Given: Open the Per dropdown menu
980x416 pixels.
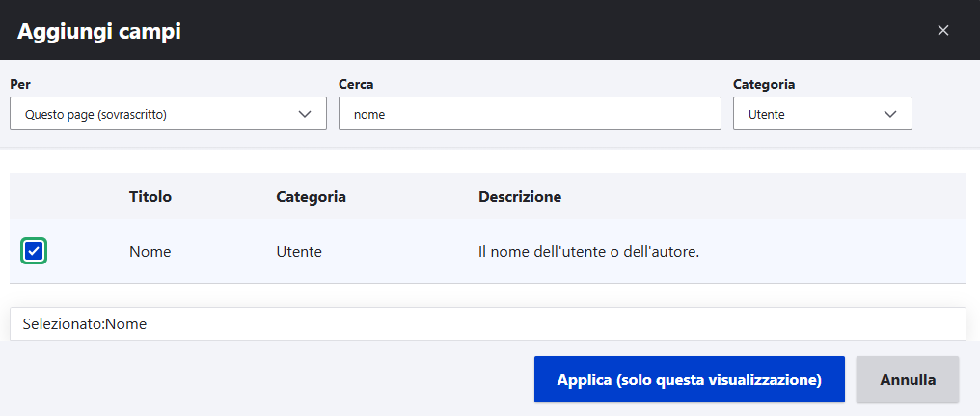Looking at the screenshot, I should [x=168, y=114].
